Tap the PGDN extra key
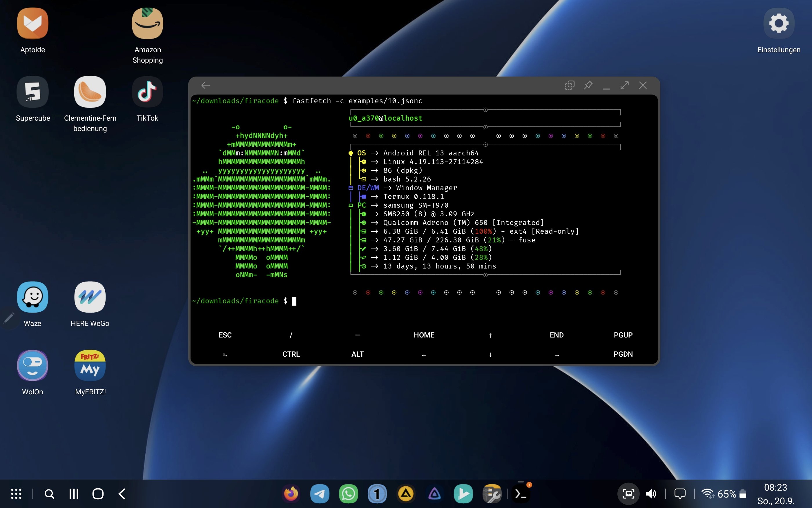The width and height of the screenshot is (812, 508). tap(623, 354)
